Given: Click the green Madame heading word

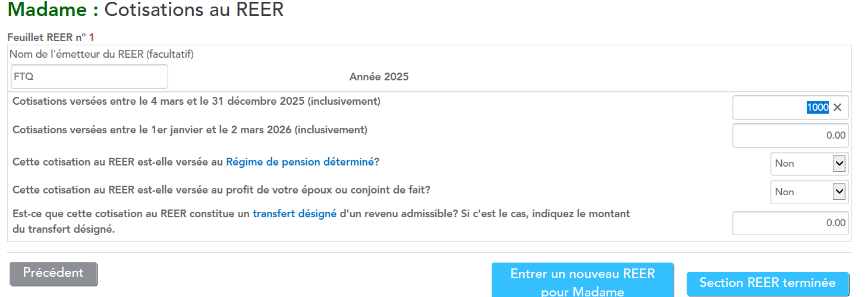Looking at the screenshot, I should pos(50,10).
